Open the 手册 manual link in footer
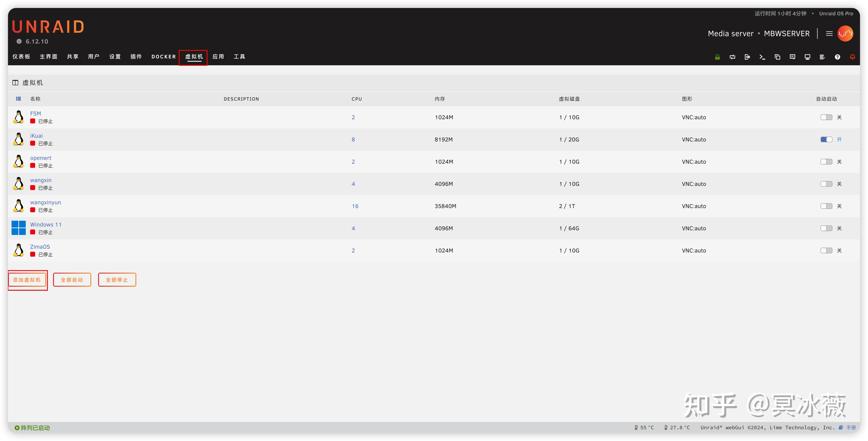The width and height of the screenshot is (868, 441). [x=850, y=427]
